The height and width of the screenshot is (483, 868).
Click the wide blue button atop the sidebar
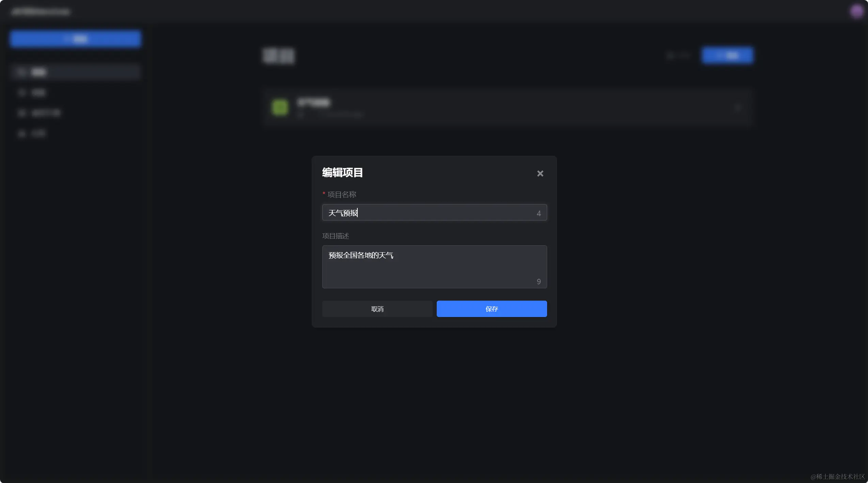coord(75,39)
